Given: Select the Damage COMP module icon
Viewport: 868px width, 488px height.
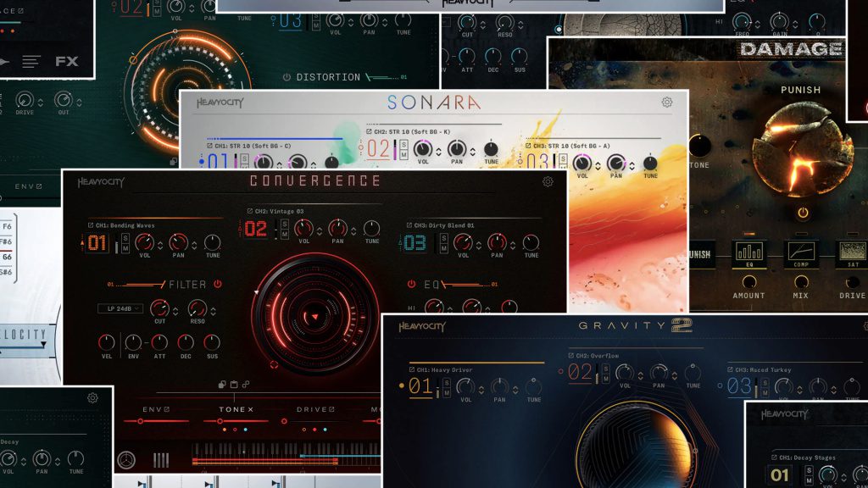Looking at the screenshot, I should tap(801, 254).
